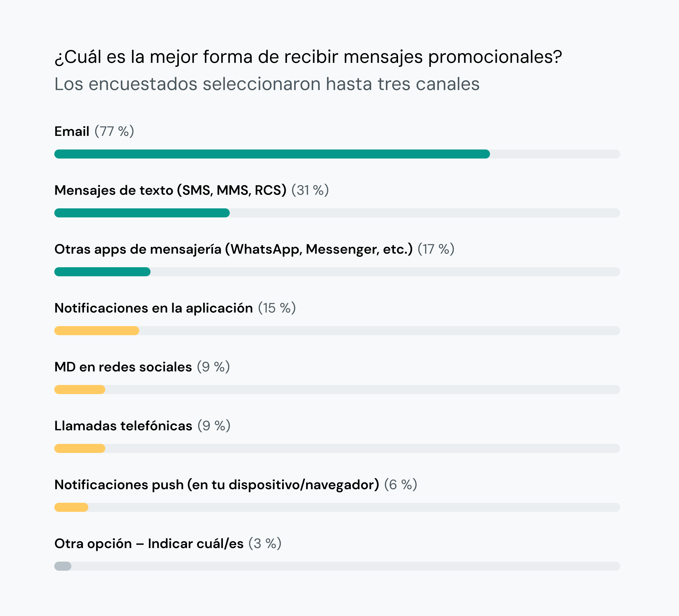Click the Notificaciones en la aplicación label
This screenshot has height=616, width=679.
coord(154,308)
